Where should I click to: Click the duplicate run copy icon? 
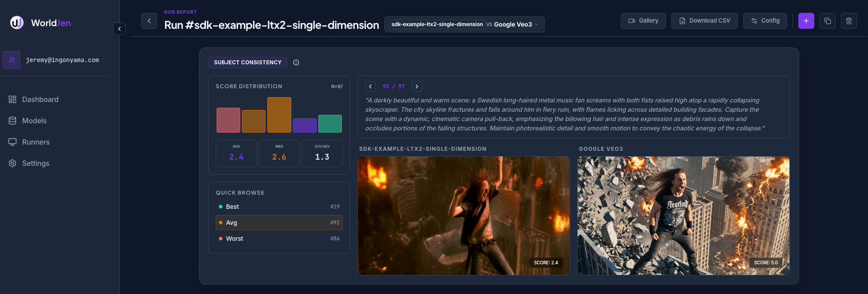(827, 21)
